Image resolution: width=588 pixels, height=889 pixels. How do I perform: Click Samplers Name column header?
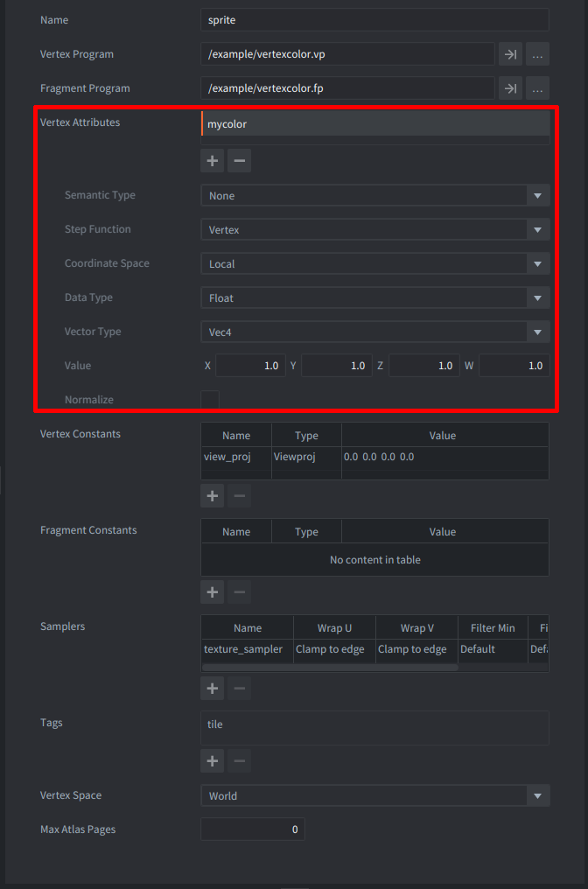click(x=248, y=627)
